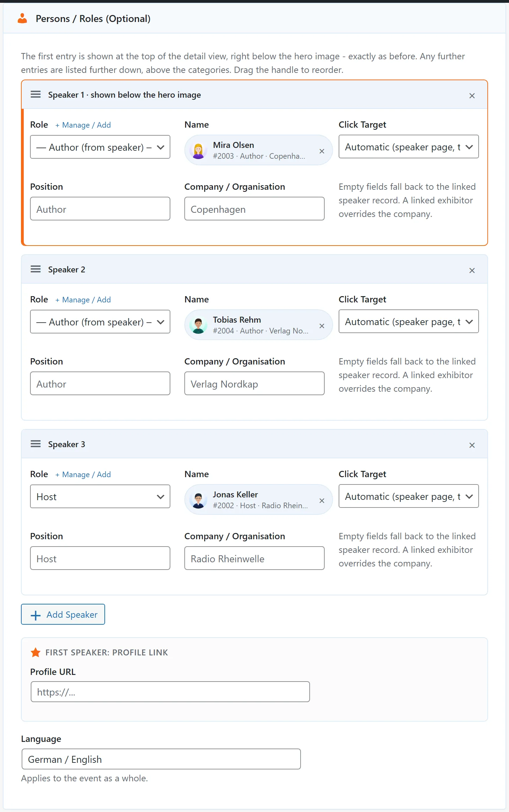509x812 pixels.
Task: Open the Role dropdown for Speaker 1
Action: (100, 147)
